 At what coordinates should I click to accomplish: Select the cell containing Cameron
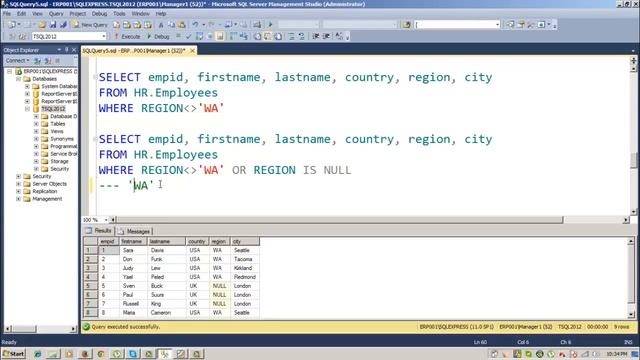166,313
